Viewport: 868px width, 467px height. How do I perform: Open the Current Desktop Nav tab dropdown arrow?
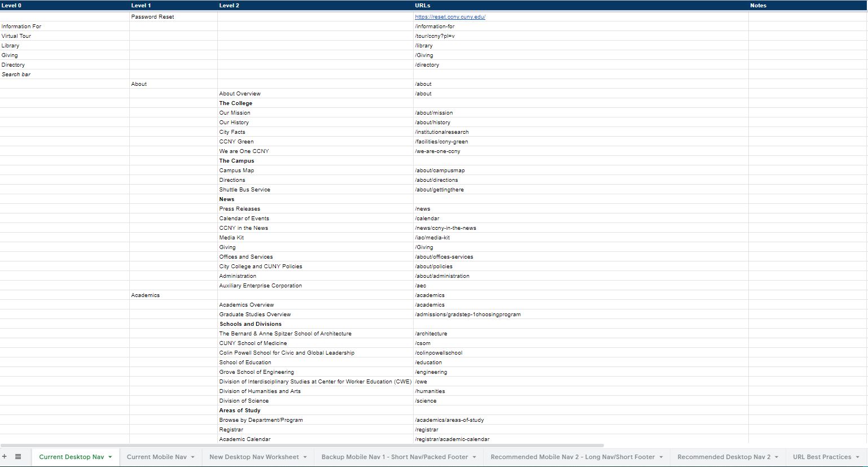point(110,457)
